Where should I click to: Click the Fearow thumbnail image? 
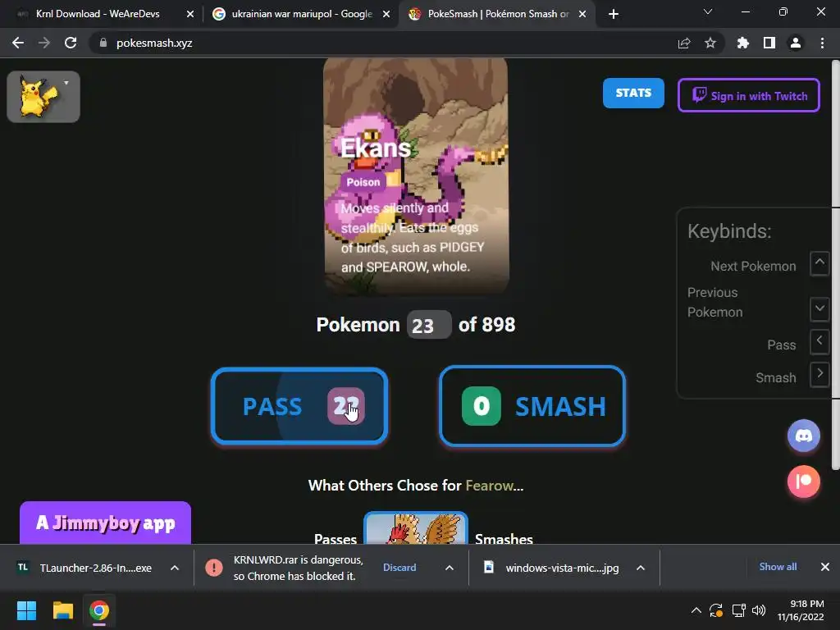pos(416,528)
